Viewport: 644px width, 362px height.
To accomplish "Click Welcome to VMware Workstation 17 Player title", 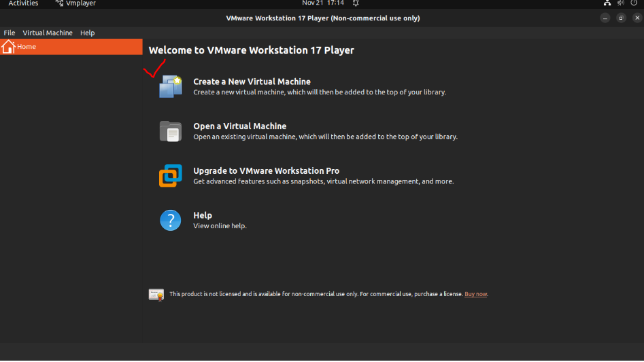I will click(252, 50).
